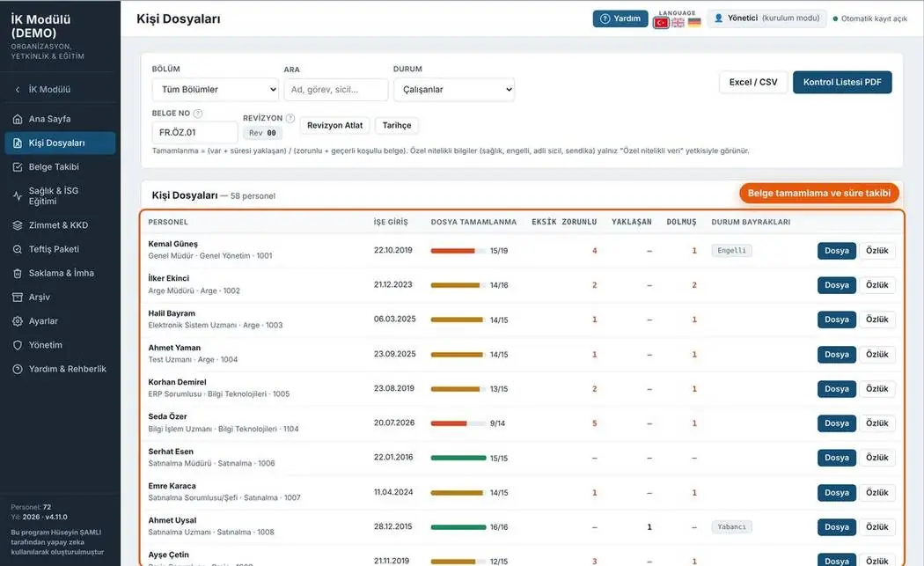Click the completion bar for Kemal Güneş
The height and width of the screenshot is (566, 924).
click(x=458, y=251)
